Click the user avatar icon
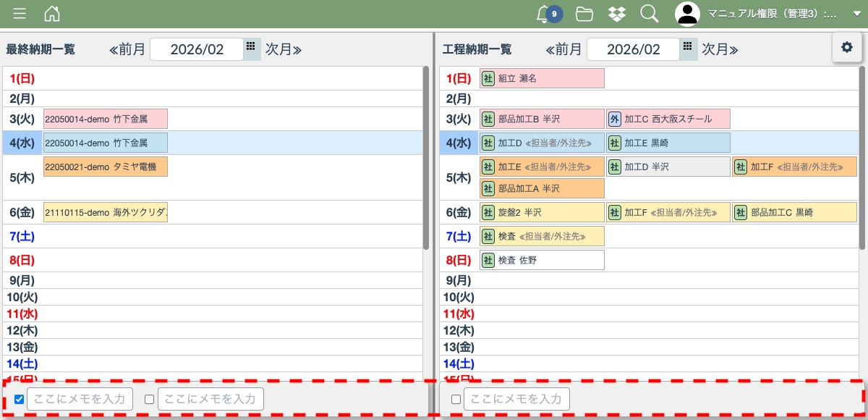868x420 pixels. click(687, 14)
